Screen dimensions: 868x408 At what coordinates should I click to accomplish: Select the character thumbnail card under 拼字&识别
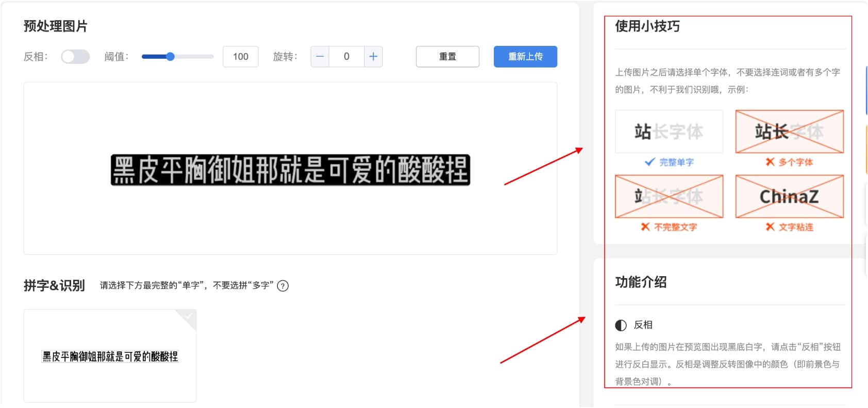[x=110, y=355]
